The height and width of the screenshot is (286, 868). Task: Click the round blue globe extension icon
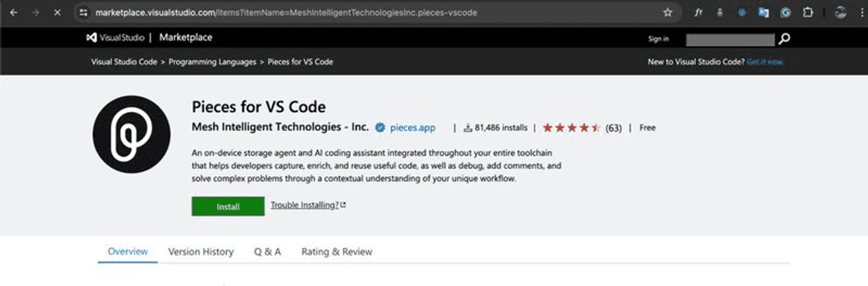(786, 13)
